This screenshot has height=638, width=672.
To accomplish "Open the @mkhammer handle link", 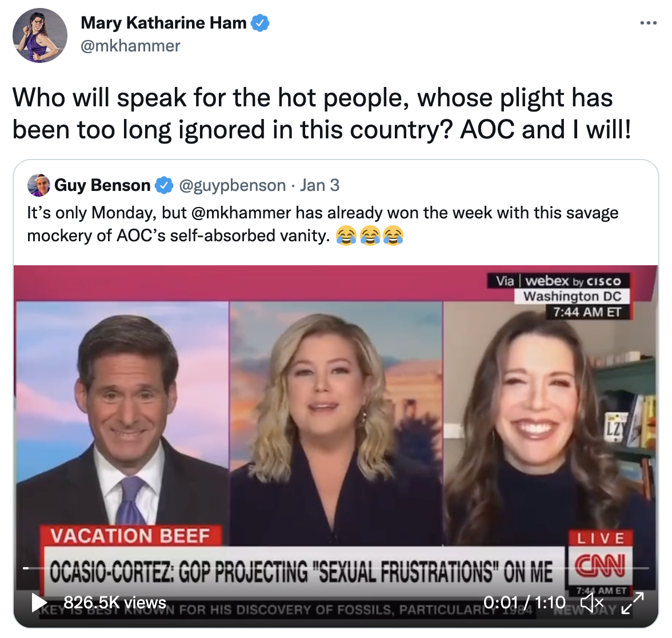I will click(130, 46).
